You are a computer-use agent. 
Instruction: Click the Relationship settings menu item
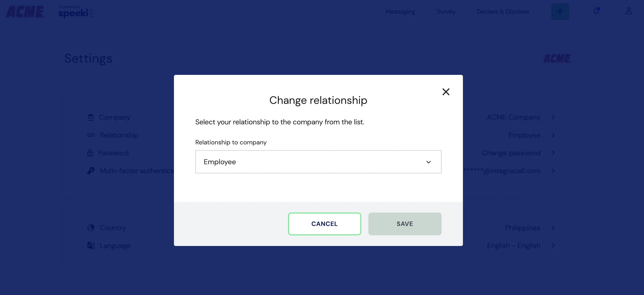tap(119, 135)
